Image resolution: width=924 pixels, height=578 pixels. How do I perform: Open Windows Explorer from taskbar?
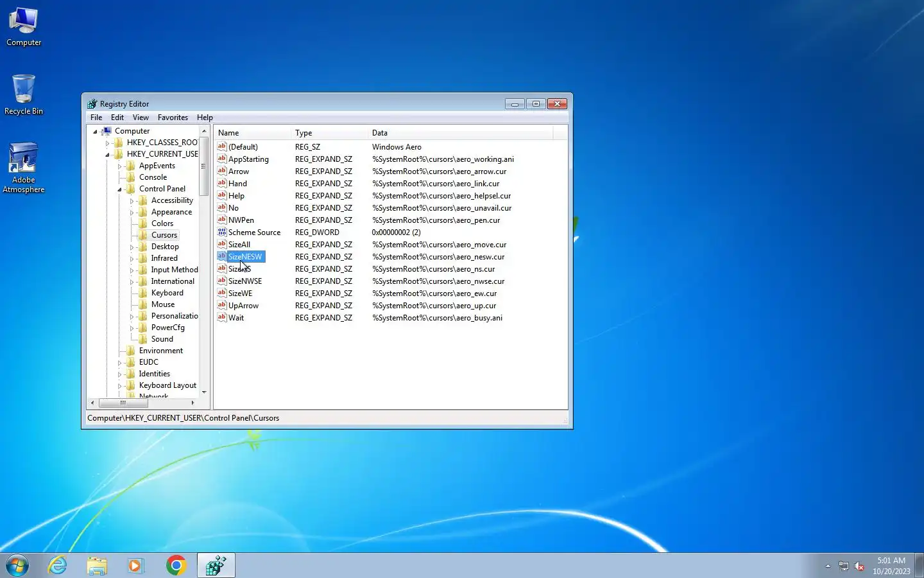point(97,565)
